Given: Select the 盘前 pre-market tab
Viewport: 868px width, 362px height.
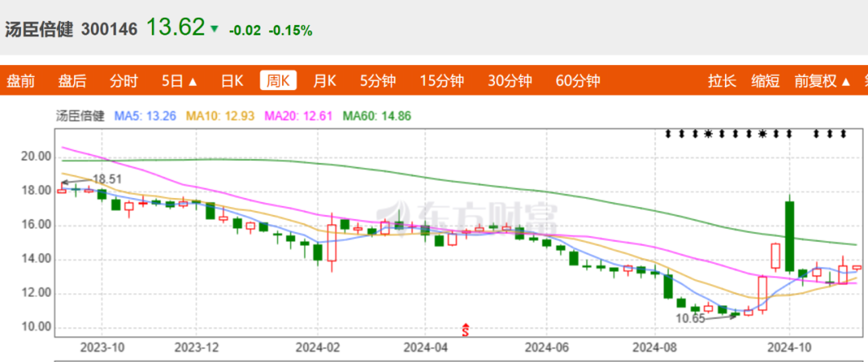Looking at the screenshot, I should [21, 80].
